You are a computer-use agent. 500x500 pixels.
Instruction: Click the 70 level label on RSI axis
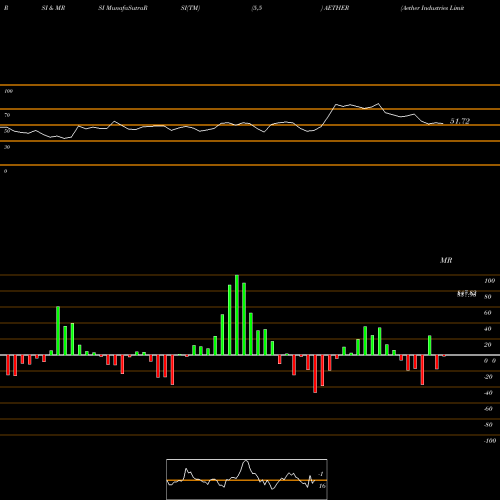[7, 115]
